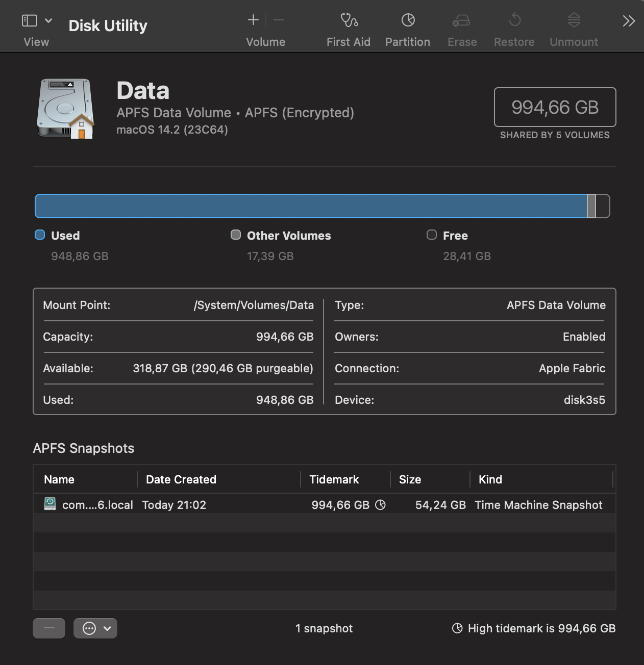Click the Other Volumes value 17,39 GB
Image resolution: width=644 pixels, height=665 pixels.
click(x=270, y=256)
